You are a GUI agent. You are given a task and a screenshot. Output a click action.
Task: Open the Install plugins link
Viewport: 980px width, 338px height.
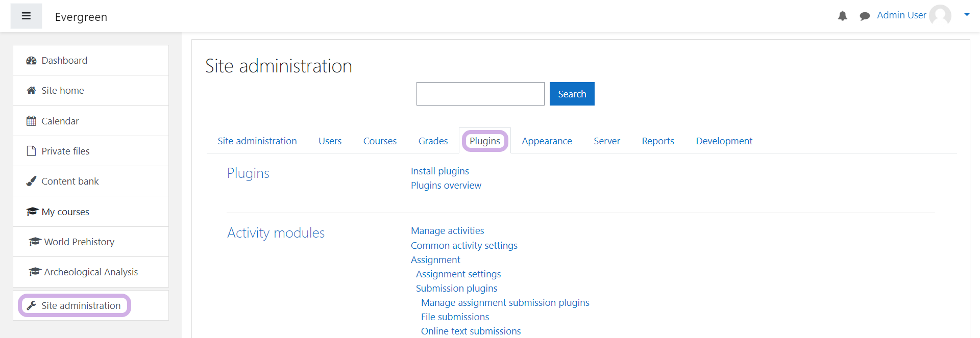(439, 171)
